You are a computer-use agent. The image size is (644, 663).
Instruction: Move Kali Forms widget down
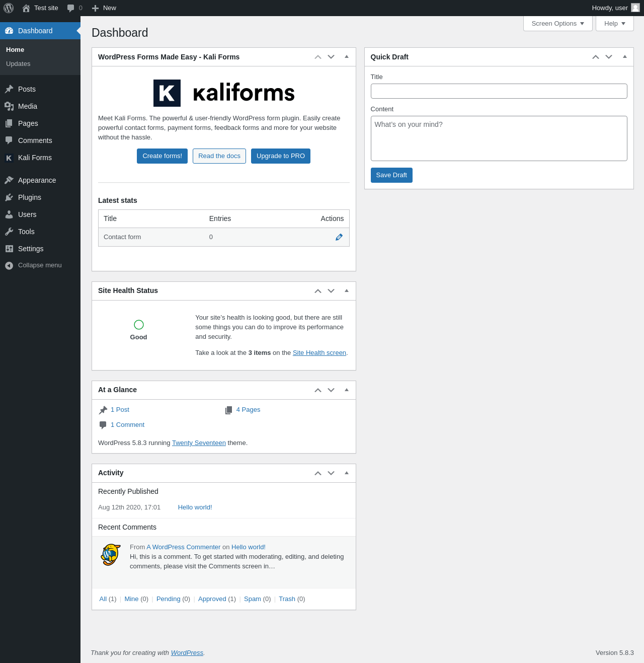331,57
